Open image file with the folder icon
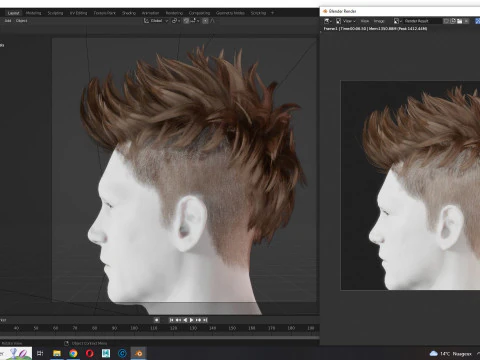 pos(460,21)
